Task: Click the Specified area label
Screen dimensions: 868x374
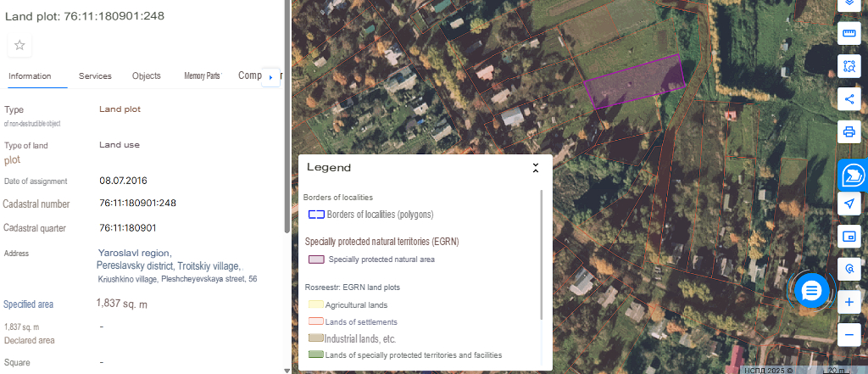Action: 28,304
